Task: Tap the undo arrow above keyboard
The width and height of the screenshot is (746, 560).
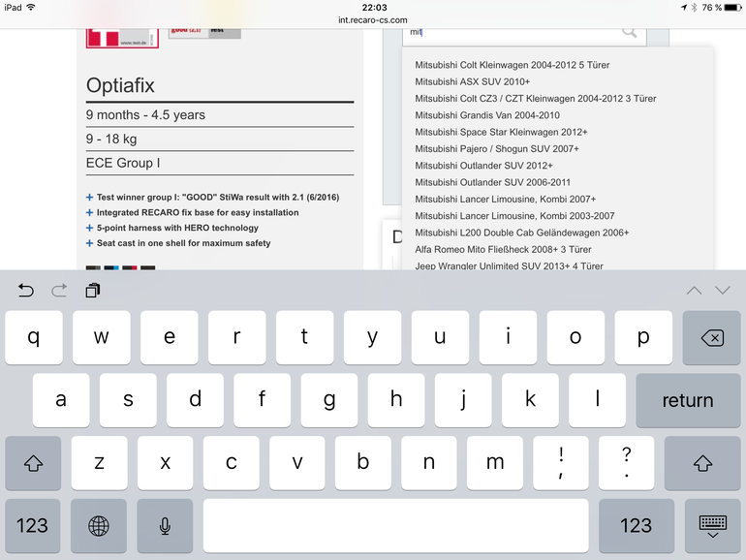Action: click(26, 290)
